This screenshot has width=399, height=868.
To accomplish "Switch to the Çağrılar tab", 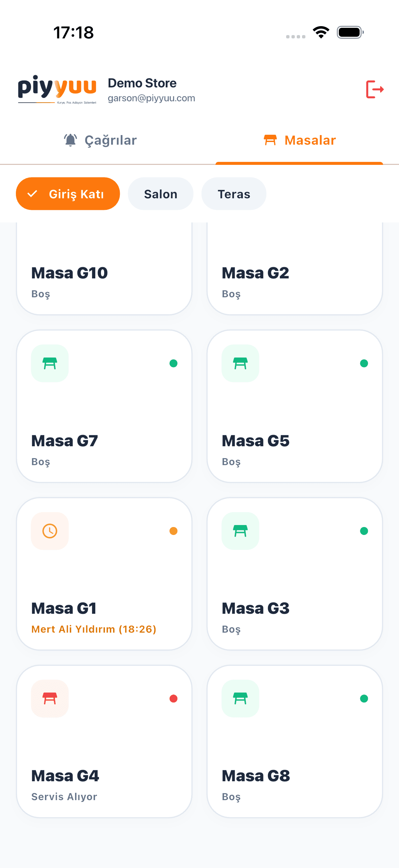I will [x=100, y=140].
